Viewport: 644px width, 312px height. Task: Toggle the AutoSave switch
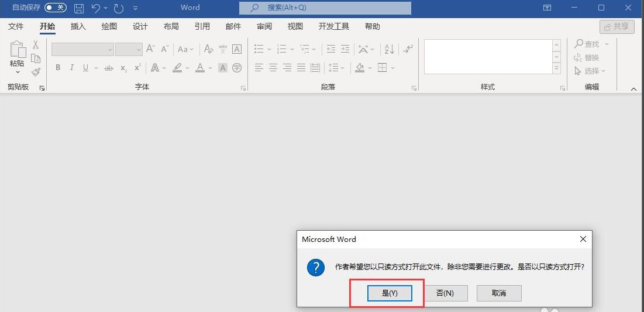click(x=56, y=8)
